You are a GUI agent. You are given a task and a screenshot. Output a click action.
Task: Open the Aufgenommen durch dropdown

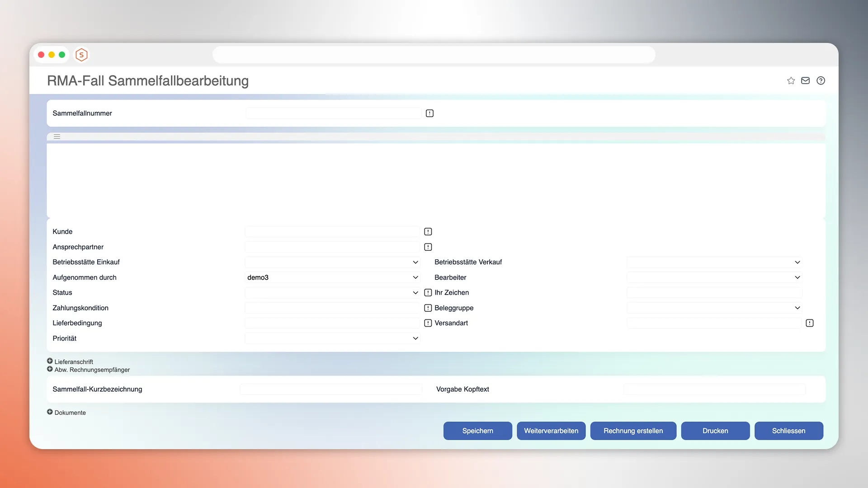332,277
